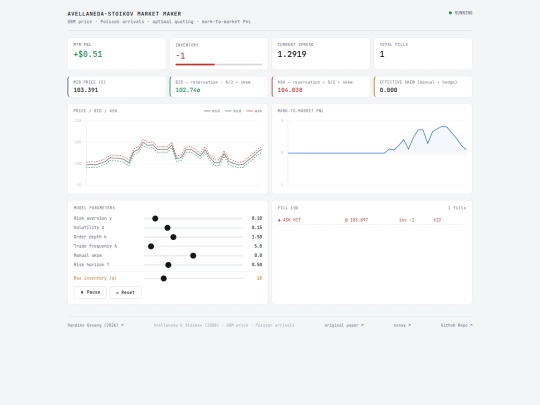Screen dimensions: 540x405
Task: Open the author name footer link
Action: (x=95, y=325)
